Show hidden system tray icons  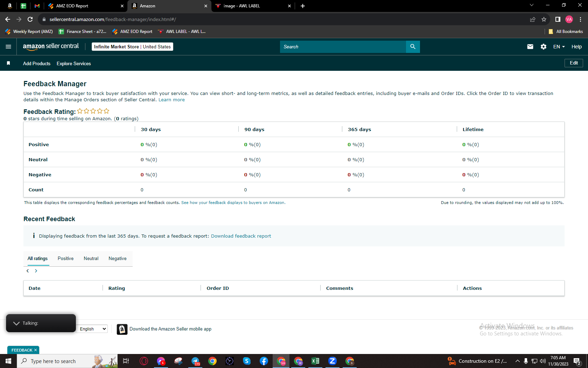(517, 361)
